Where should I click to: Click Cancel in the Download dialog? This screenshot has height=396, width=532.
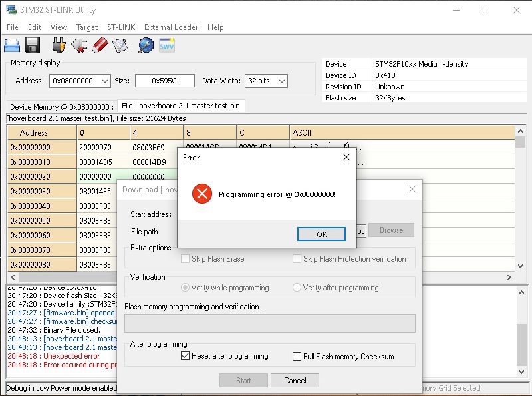coord(295,381)
